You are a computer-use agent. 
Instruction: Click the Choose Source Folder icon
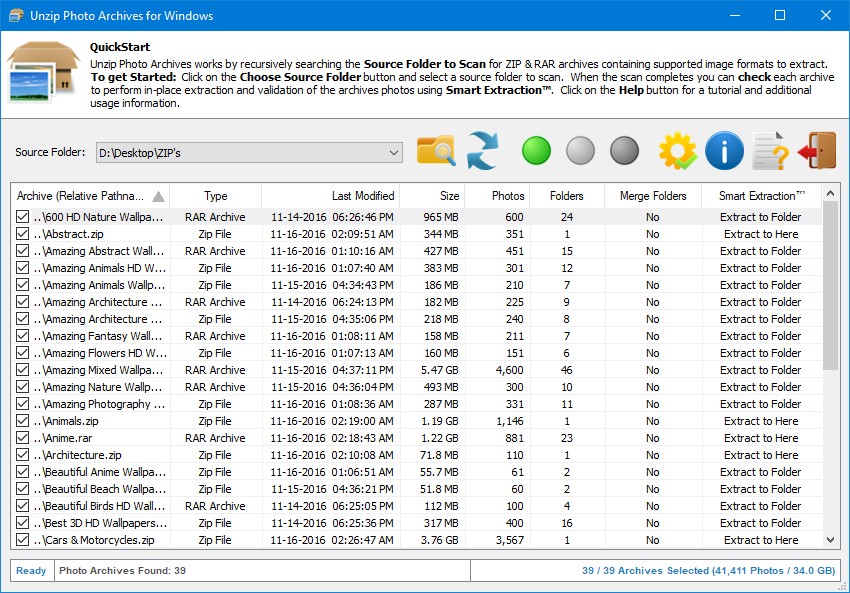[436, 152]
